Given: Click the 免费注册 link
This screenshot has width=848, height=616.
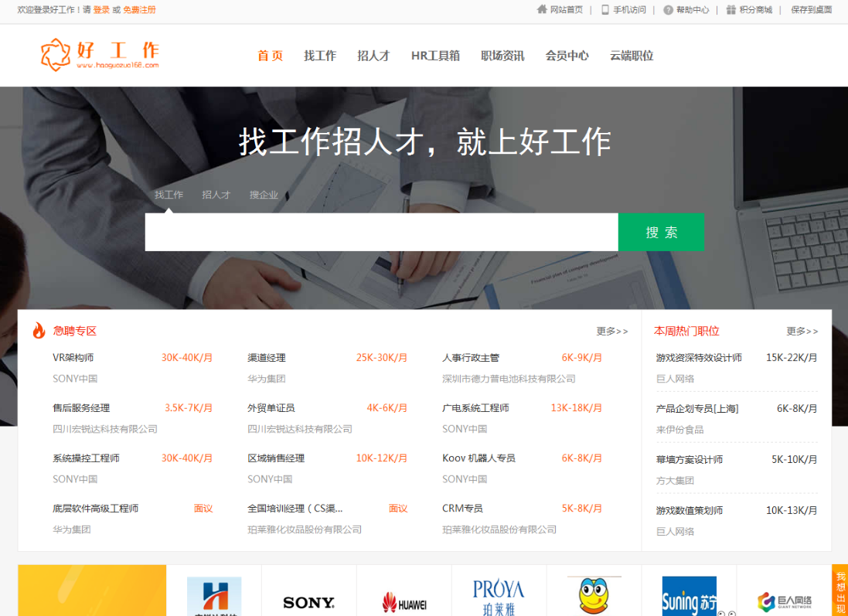Looking at the screenshot, I should 139,10.
